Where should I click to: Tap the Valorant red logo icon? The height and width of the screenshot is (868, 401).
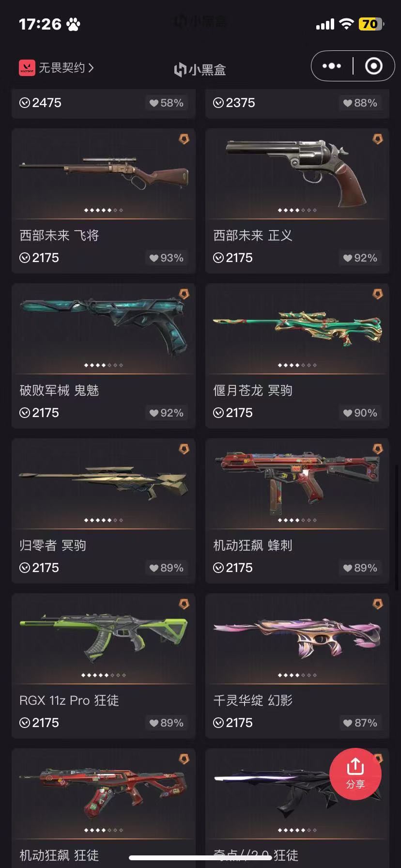coord(27,67)
